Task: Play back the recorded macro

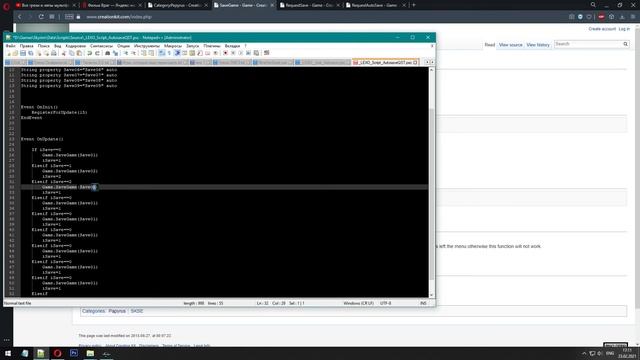Action: (x=240, y=53)
